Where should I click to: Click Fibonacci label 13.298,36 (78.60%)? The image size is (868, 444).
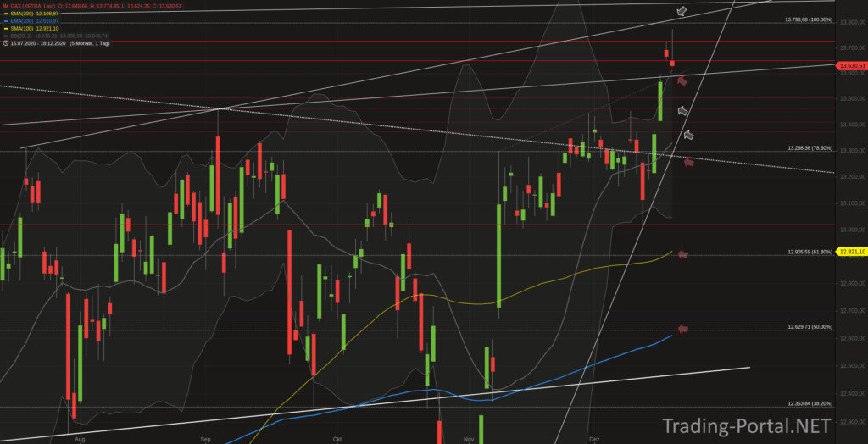point(810,147)
